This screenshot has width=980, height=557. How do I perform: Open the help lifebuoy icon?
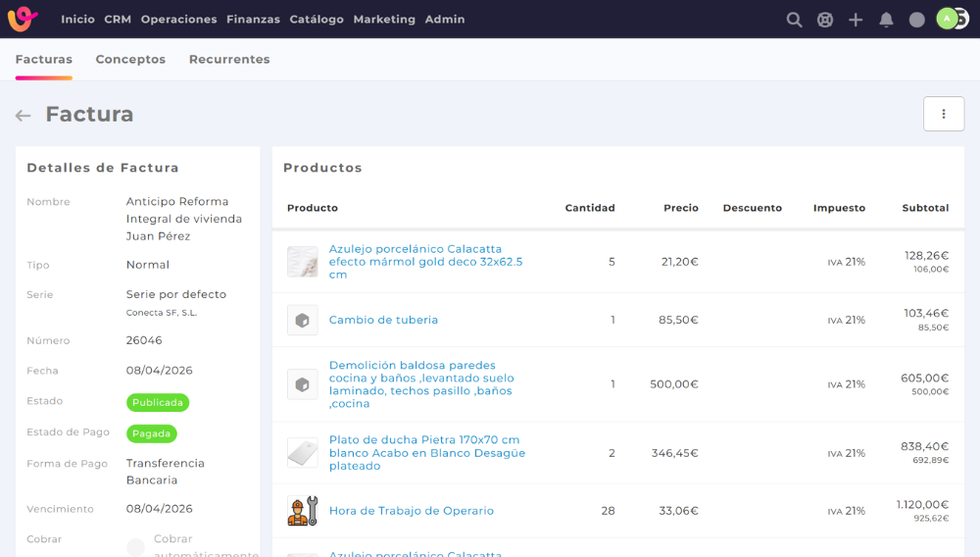(825, 20)
